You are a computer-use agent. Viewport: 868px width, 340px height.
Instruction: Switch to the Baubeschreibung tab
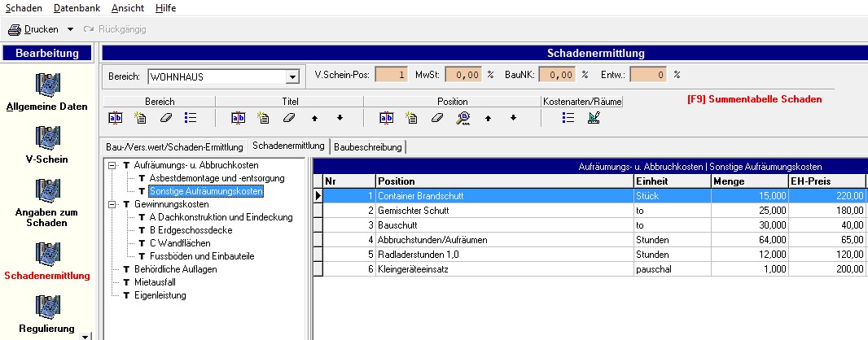(369, 147)
